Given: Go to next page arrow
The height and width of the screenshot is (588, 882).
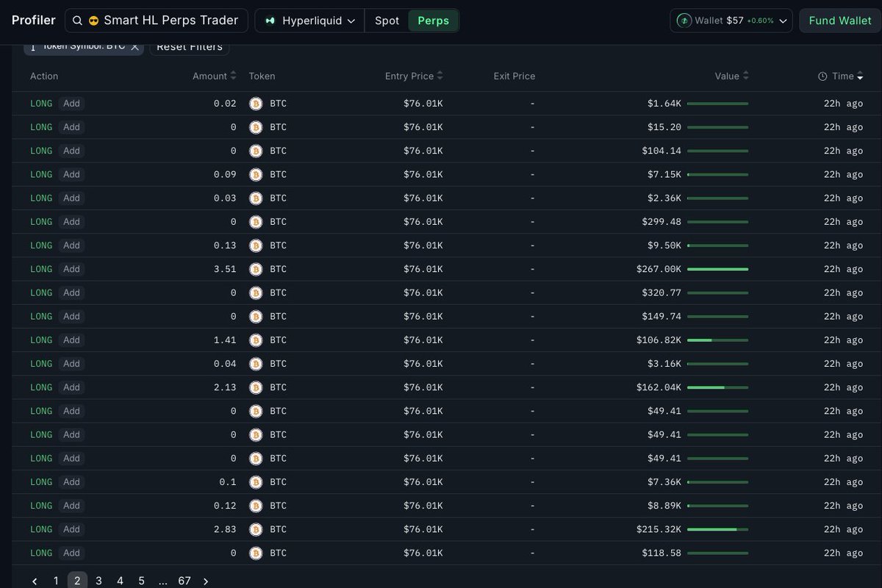Looking at the screenshot, I should coord(206,581).
